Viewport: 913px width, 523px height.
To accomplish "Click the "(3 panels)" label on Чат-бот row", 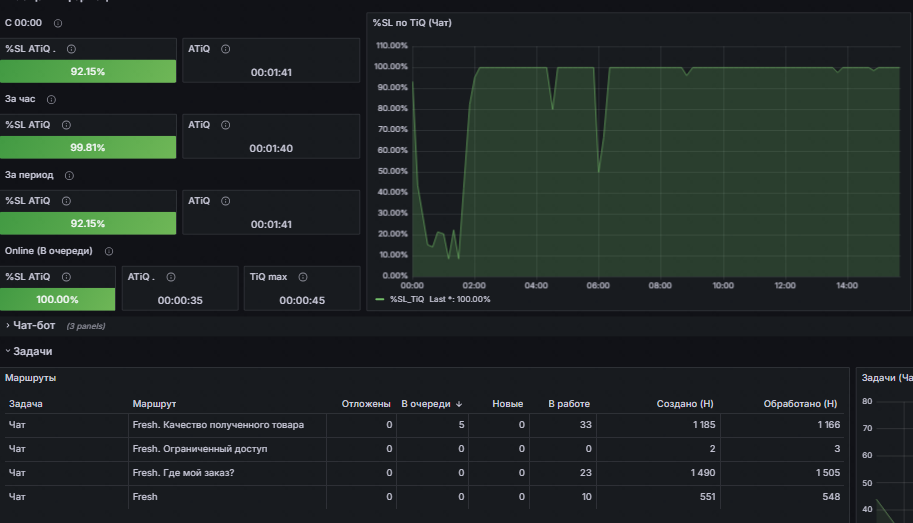I will click(x=86, y=326).
